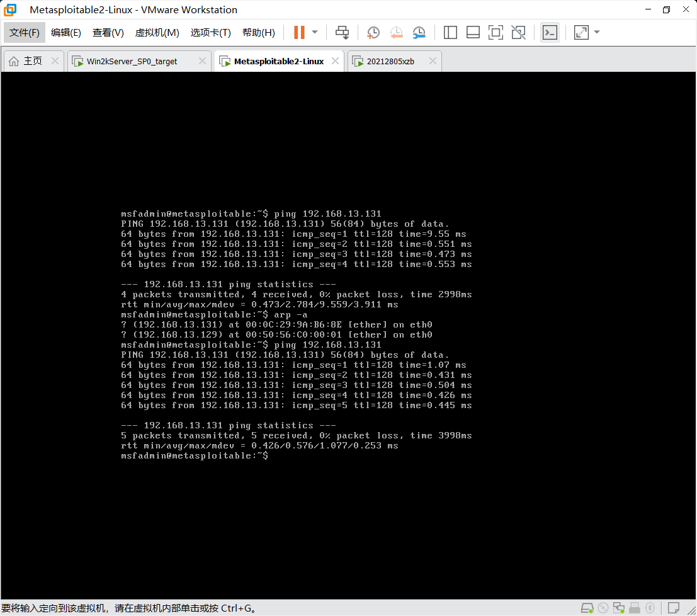
Task: Open the 文件(F) menu
Action: pos(25,33)
